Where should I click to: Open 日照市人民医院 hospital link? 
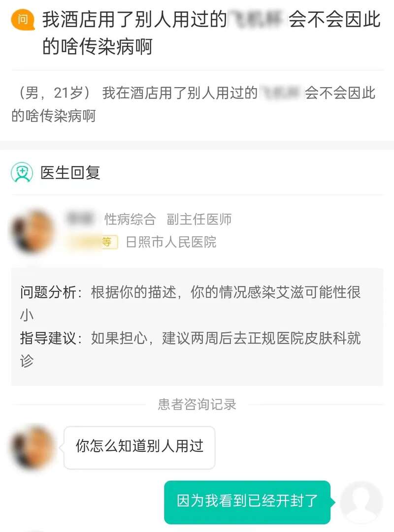[171, 242]
